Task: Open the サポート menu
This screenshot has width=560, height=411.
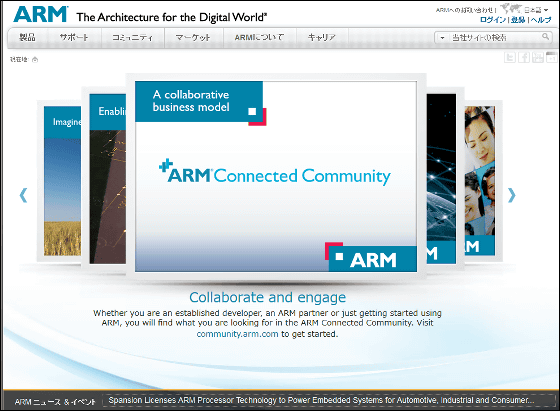Action: pyautogui.click(x=74, y=37)
